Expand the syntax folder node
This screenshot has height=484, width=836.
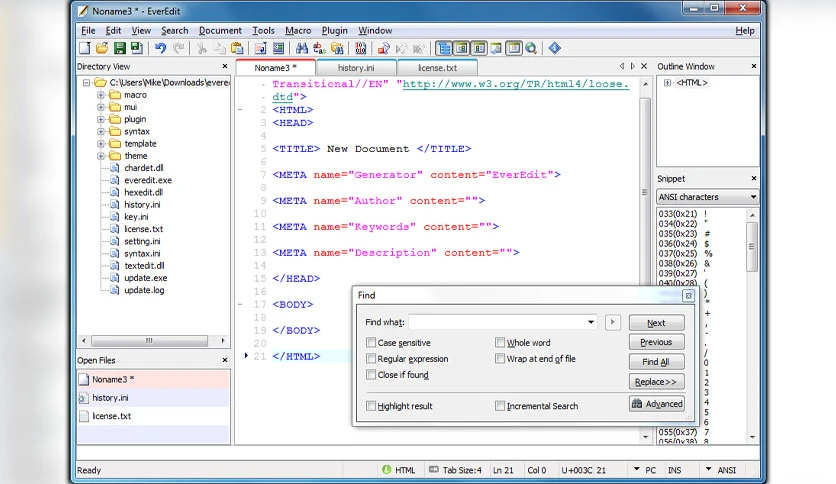coord(100,131)
